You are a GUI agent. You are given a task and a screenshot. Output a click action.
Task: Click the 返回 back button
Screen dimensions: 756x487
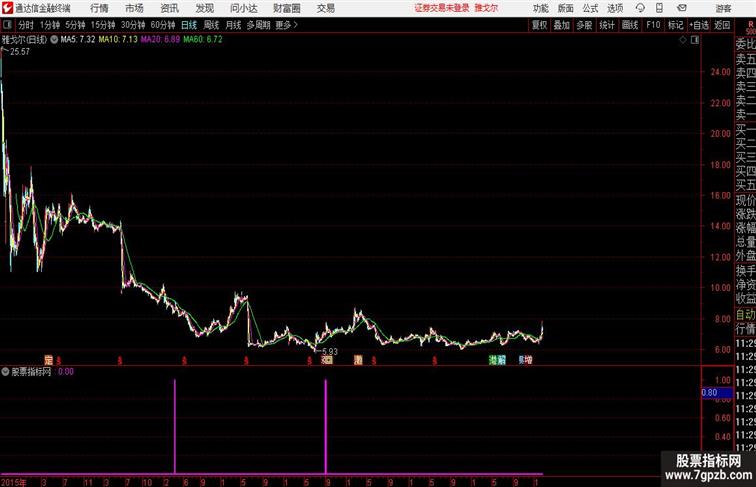pos(722,25)
